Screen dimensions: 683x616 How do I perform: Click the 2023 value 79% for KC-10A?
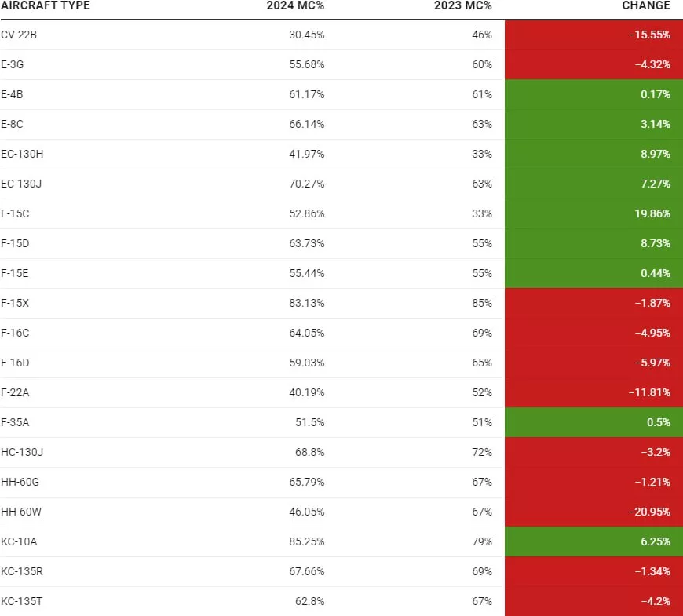coord(482,541)
